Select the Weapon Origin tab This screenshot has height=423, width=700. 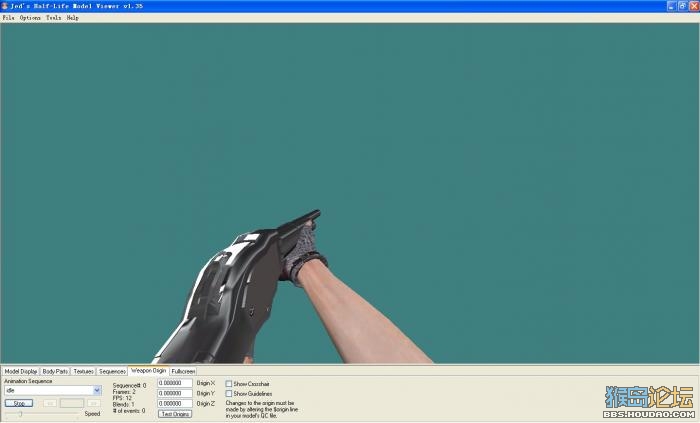pos(149,370)
